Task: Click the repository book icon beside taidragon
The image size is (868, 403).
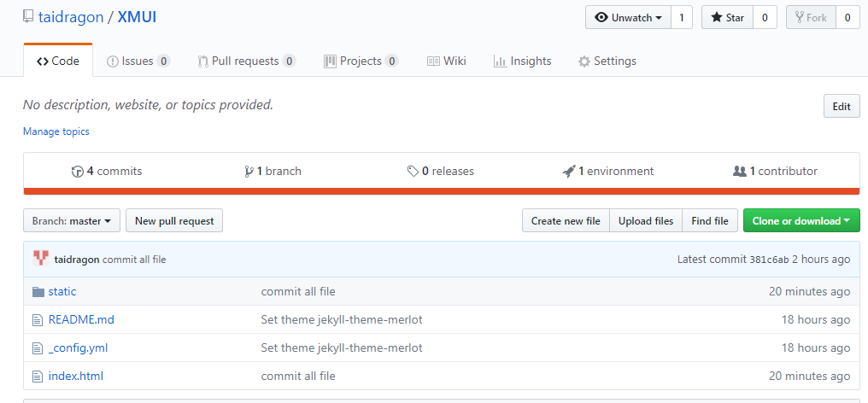Action: point(28,17)
